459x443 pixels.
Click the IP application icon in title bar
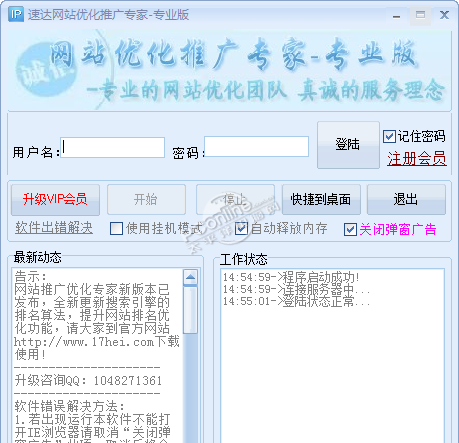pyautogui.click(x=16, y=14)
